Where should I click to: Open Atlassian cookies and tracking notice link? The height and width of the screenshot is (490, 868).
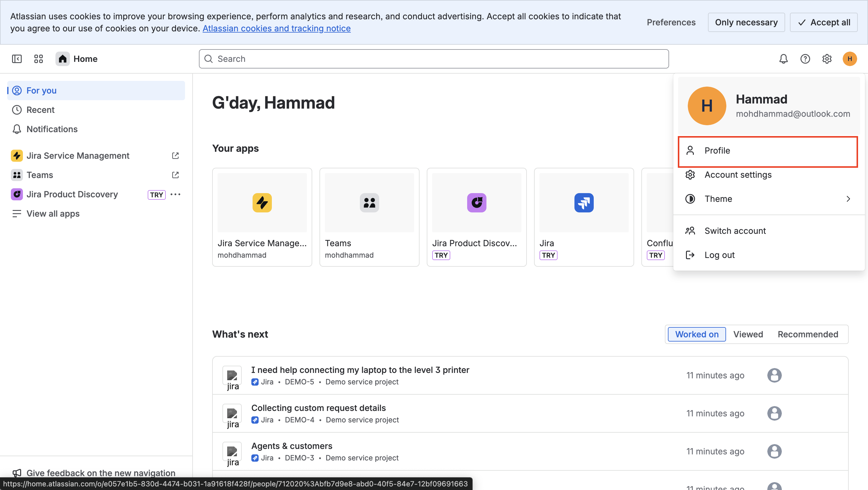[276, 28]
